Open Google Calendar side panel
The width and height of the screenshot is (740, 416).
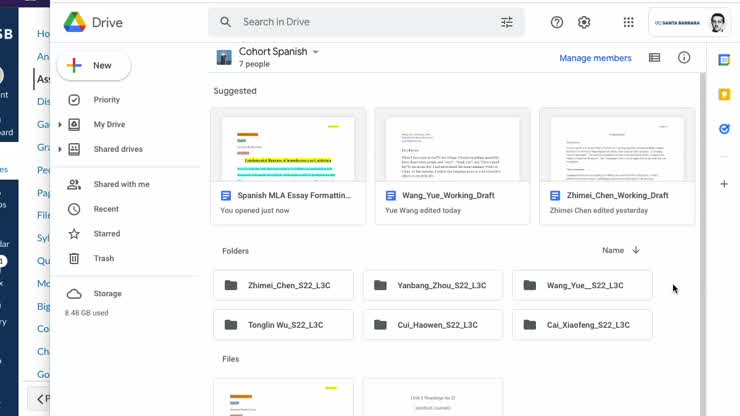tap(724, 60)
